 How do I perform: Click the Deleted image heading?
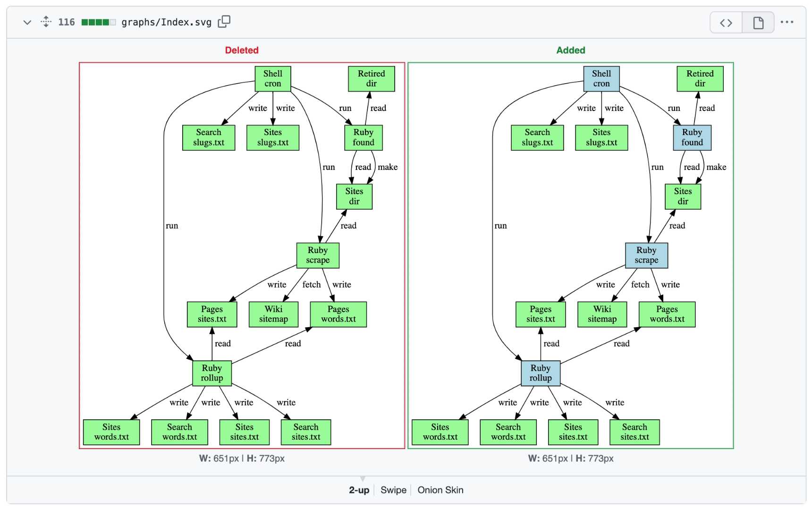point(242,50)
